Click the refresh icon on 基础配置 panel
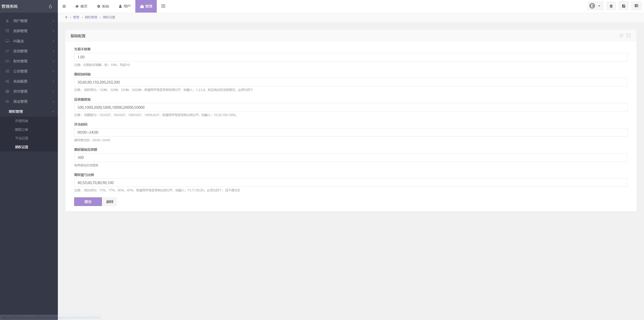The height and width of the screenshot is (320, 644). click(621, 35)
